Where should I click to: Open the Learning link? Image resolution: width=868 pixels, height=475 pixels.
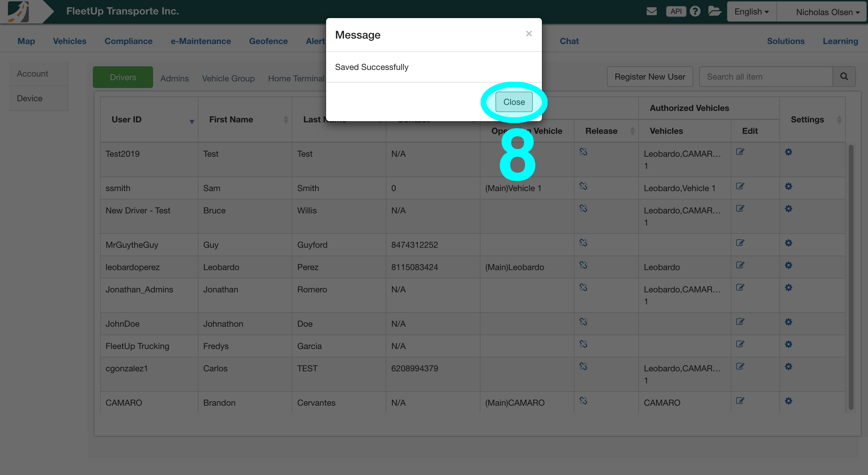coord(840,41)
